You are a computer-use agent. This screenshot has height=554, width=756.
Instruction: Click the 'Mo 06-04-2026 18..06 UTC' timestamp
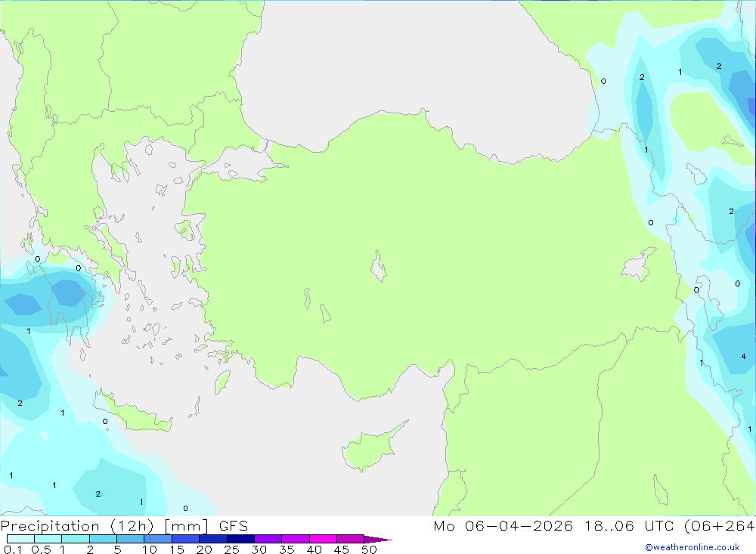tap(553, 526)
